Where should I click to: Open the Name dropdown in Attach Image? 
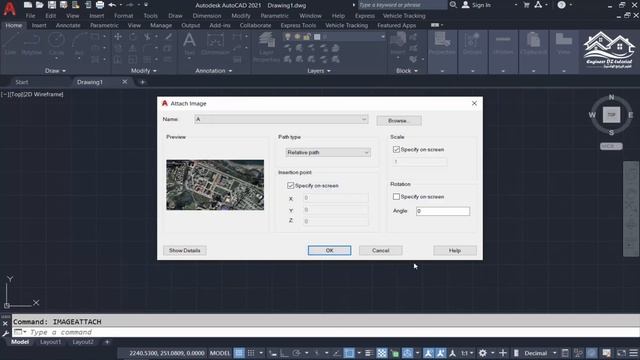(281, 119)
